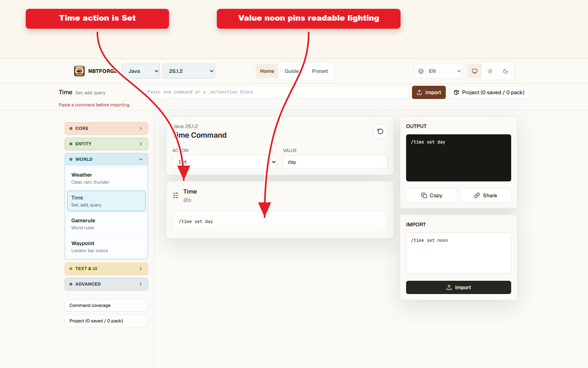Click the black output code box
This screenshot has width=588, height=368.
coord(459,158)
